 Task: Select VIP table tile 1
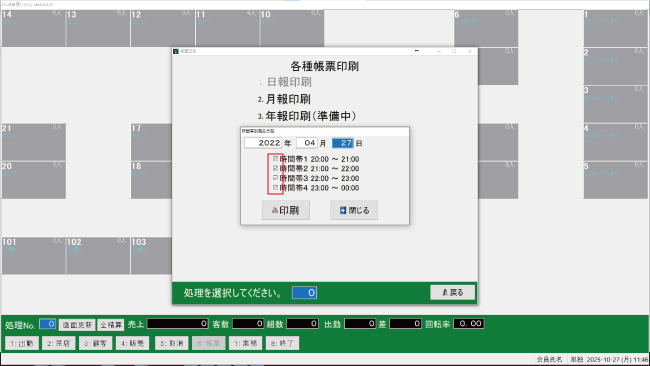pos(615,28)
